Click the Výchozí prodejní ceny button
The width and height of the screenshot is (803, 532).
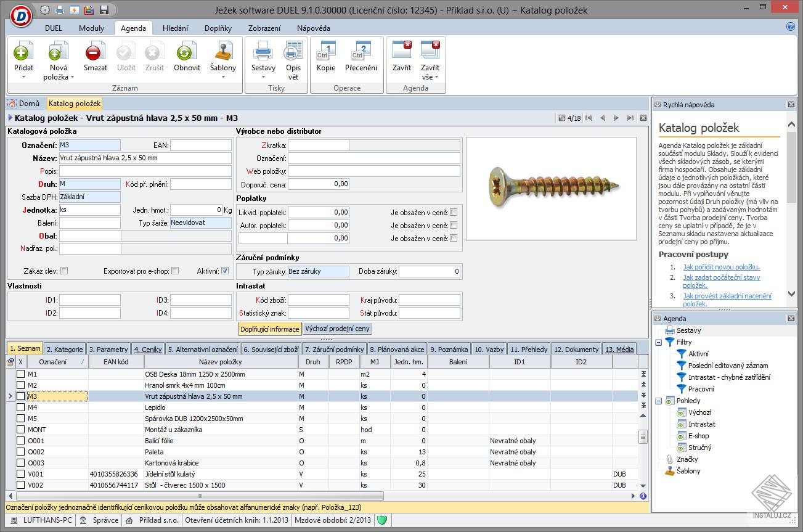(x=337, y=329)
